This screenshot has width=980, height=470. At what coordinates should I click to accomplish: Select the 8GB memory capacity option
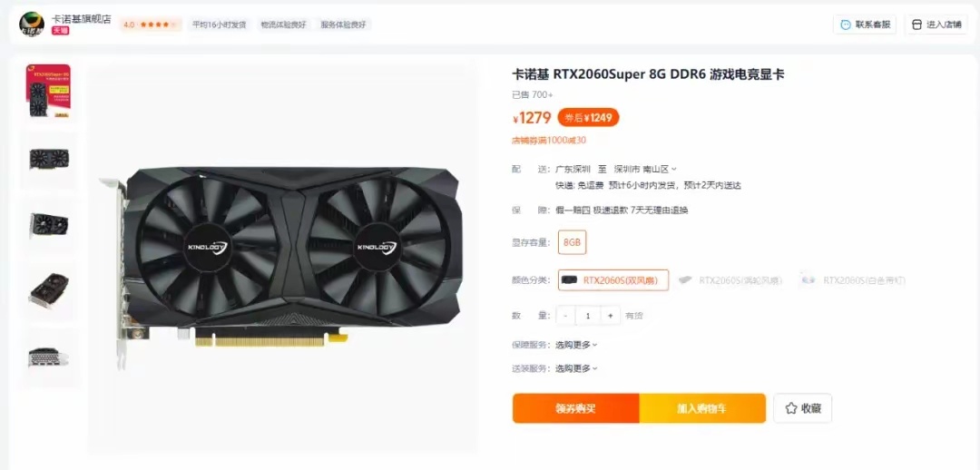point(572,242)
